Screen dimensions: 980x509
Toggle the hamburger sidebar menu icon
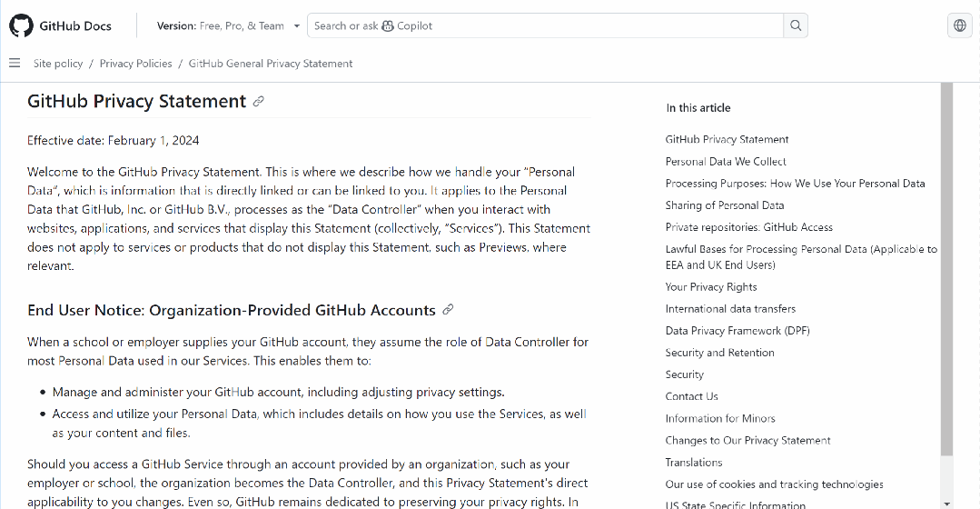[x=15, y=63]
